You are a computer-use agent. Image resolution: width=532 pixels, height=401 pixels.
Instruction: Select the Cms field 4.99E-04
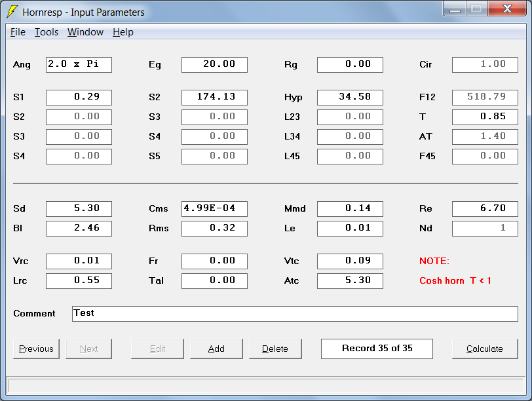coord(214,209)
